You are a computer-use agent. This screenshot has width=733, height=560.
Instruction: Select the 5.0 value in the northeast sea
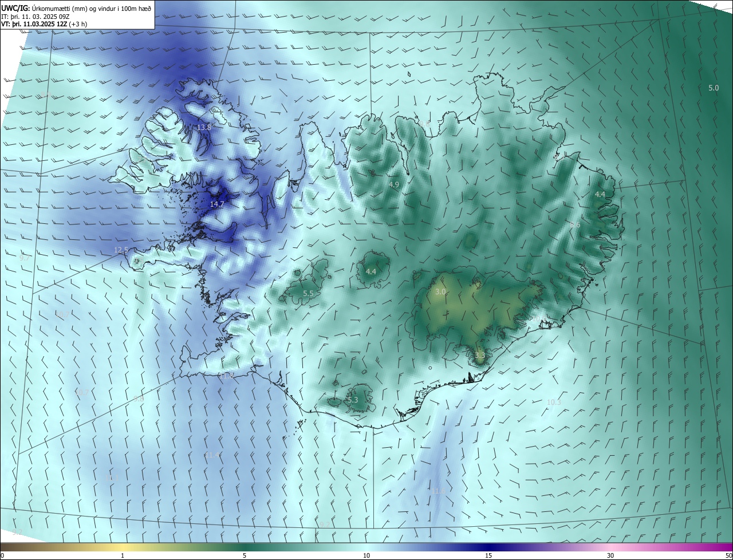(714, 88)
